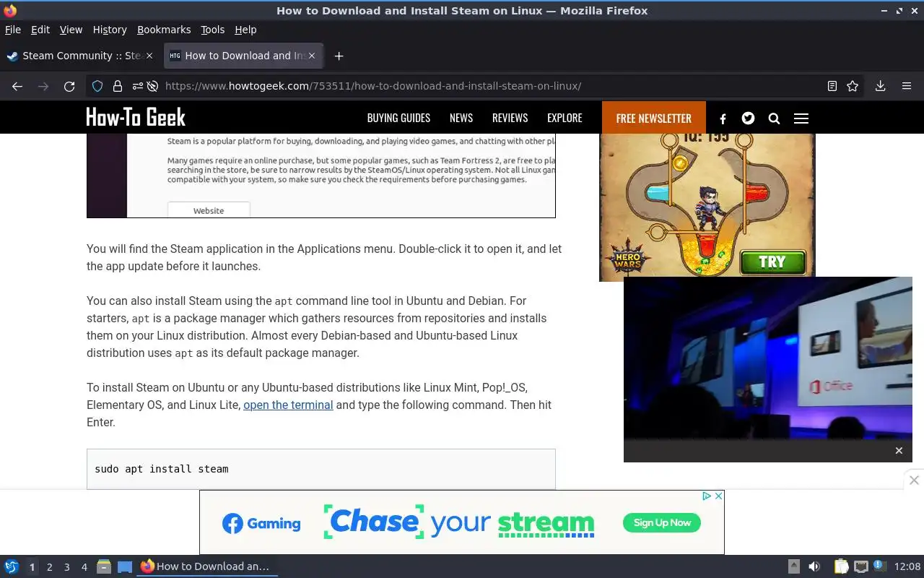
Task: Click the 12:08 taskbar clock
Action: coord(907,566)
